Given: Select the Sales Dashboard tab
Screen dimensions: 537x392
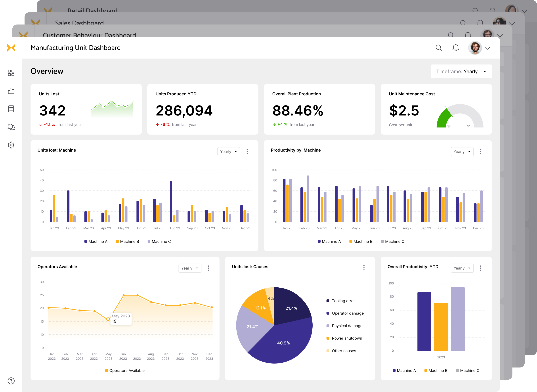Looking at the screenshot, I should [x=79, y=23].
